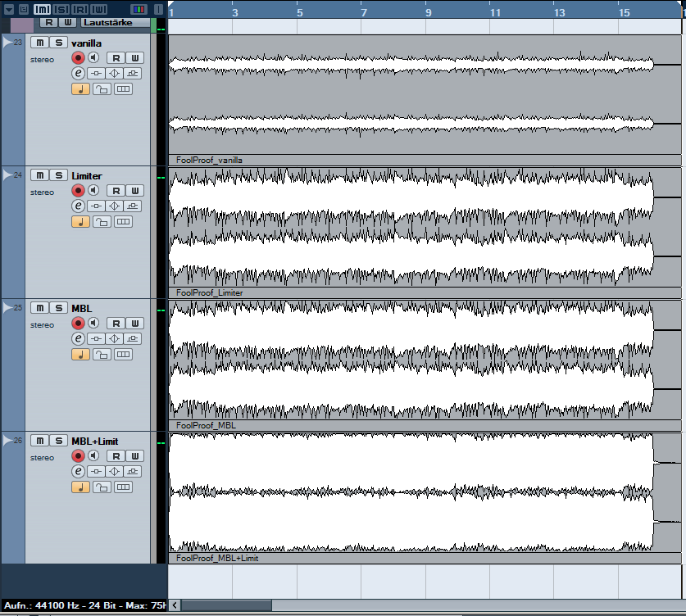Open the Lautstärke automation parameter selector
The width and height of the screenshot is (686, 616).
pyautogui.click(x=115, y=23)
